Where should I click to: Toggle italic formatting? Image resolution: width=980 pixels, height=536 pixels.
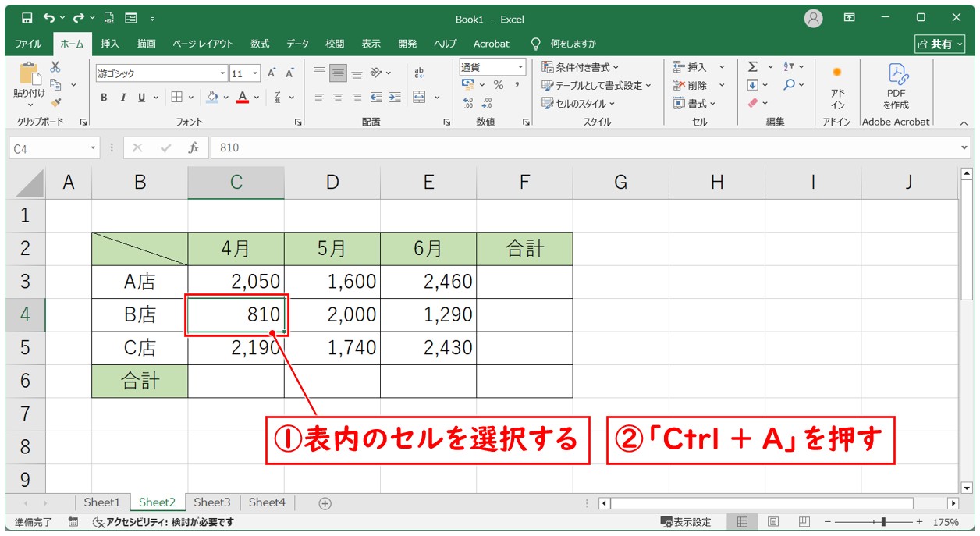pyautogui.click(x=123, y=98)
